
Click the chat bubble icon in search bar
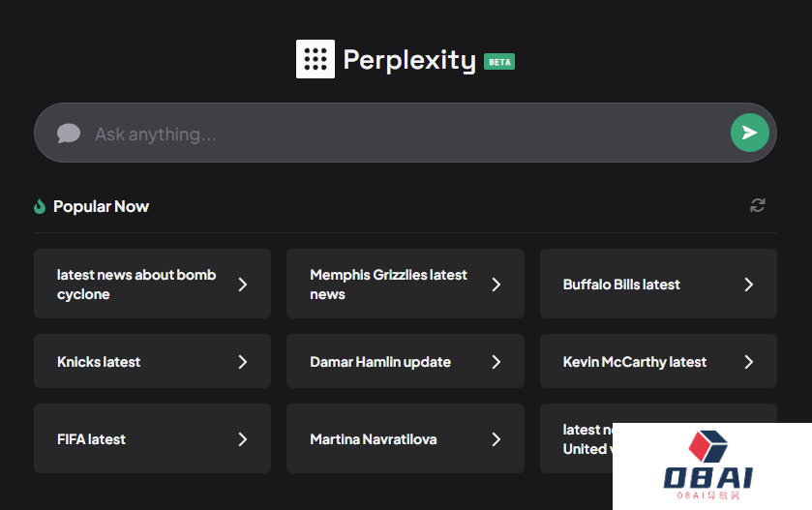coord(68,134)
